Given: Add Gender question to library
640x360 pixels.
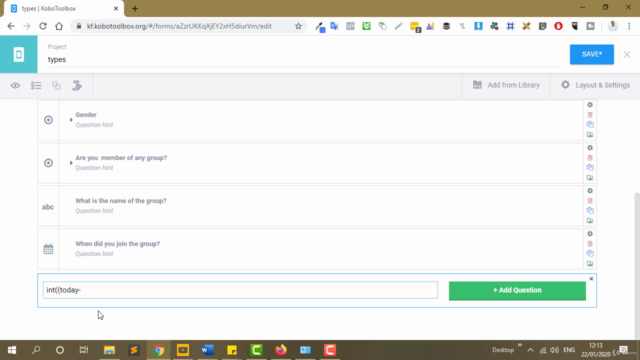Looking at the screenshot, I should click(590, 135).
